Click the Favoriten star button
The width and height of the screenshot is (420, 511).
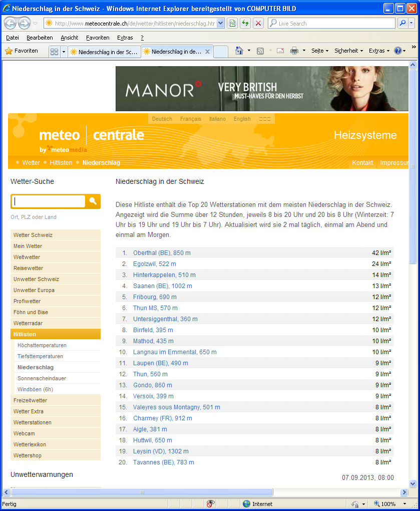22,51
